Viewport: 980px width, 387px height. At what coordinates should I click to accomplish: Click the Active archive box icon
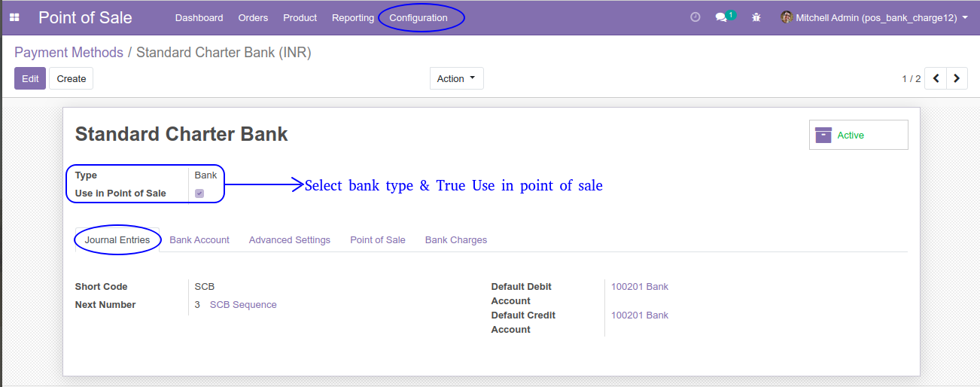(x=823, y=135)
